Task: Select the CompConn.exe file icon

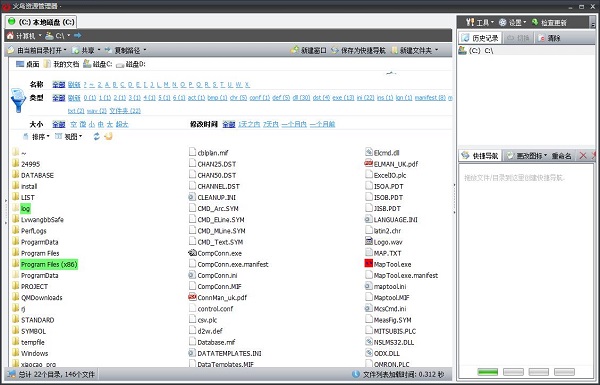Action: 192,253
